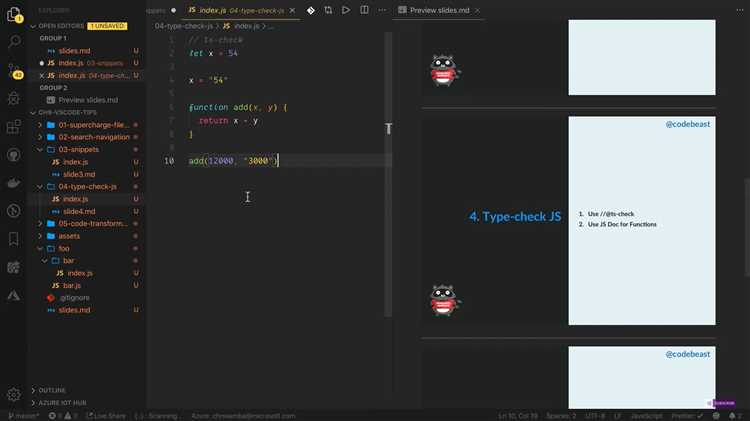Click the git branch master indicator in status bar
This screenshot has height=421, width=750.
pos(24,416)
